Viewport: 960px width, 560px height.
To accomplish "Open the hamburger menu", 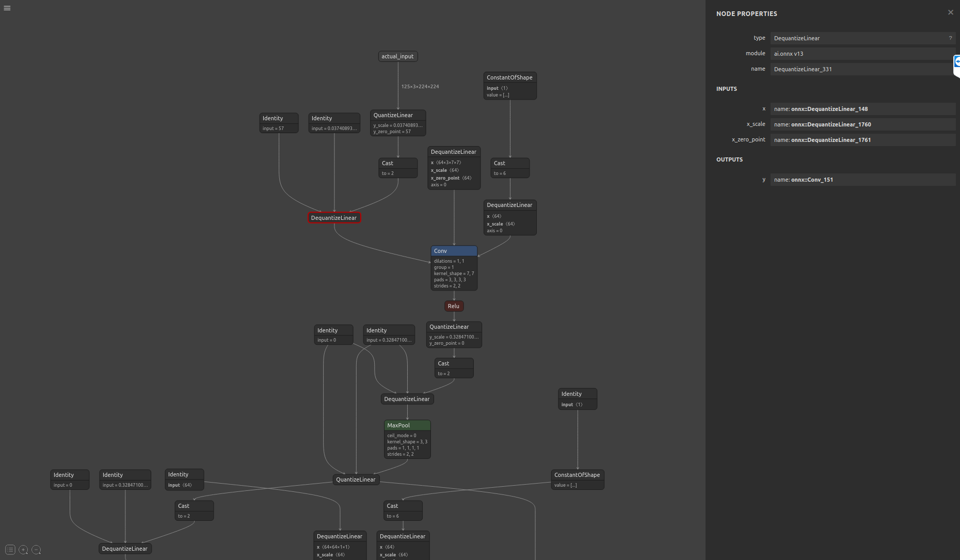I will [7, 8].
